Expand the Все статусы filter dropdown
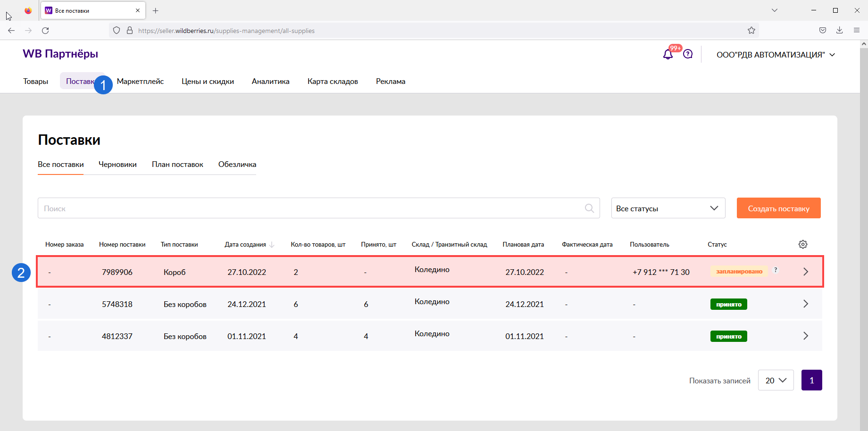This screenshot has width=868, height=431. tap(668, 208)
